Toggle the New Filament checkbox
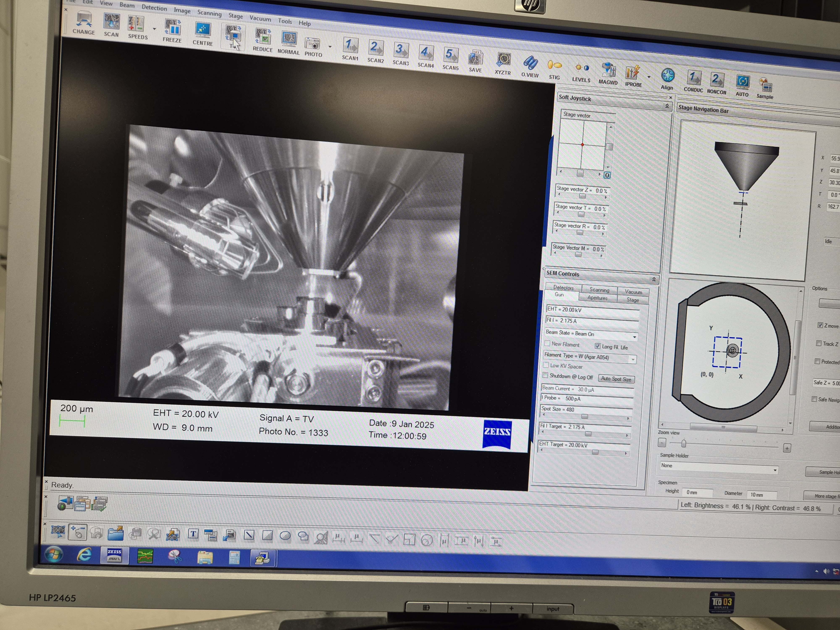 coord(547,343)
